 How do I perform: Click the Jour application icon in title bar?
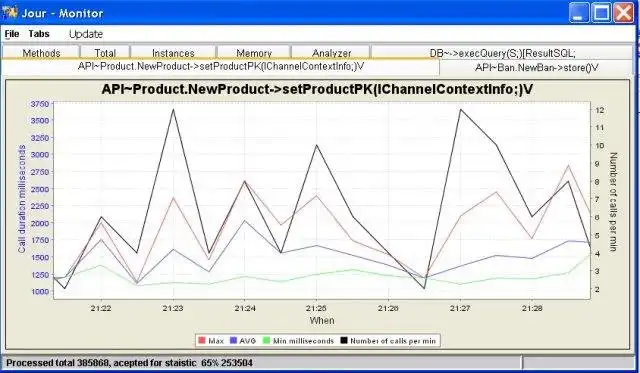pos(10,12)
